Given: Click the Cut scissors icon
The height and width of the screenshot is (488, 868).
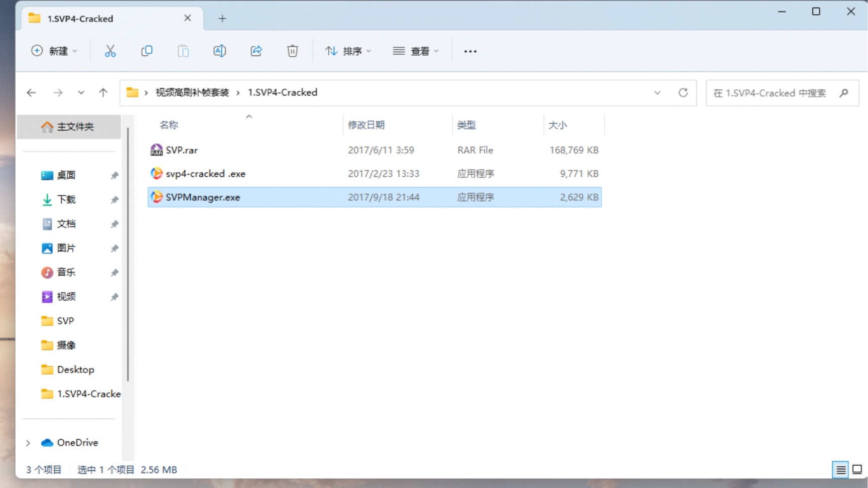Looking at the screenshot, I should tap(110, 51).
